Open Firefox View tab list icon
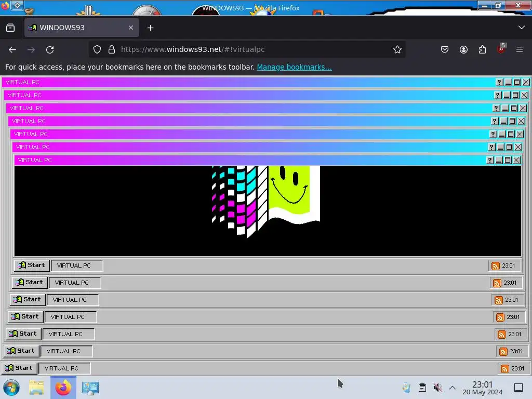 (10, 28)
